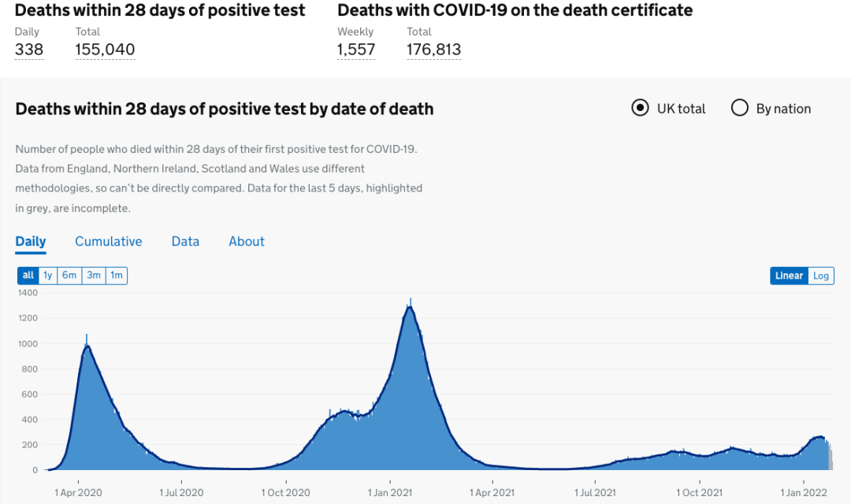Click the weekly figure 1,557
This screenshot has height=504, width=851.
pos(356,50)
